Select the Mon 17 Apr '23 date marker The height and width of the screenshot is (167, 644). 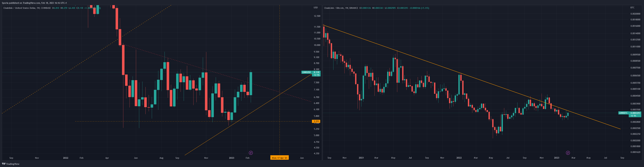(280, 158)
